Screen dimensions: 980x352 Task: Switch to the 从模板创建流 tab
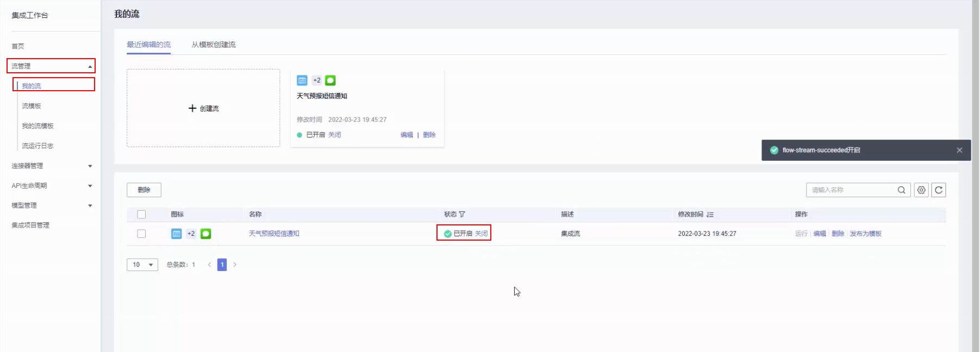click(x=214, y=45)
